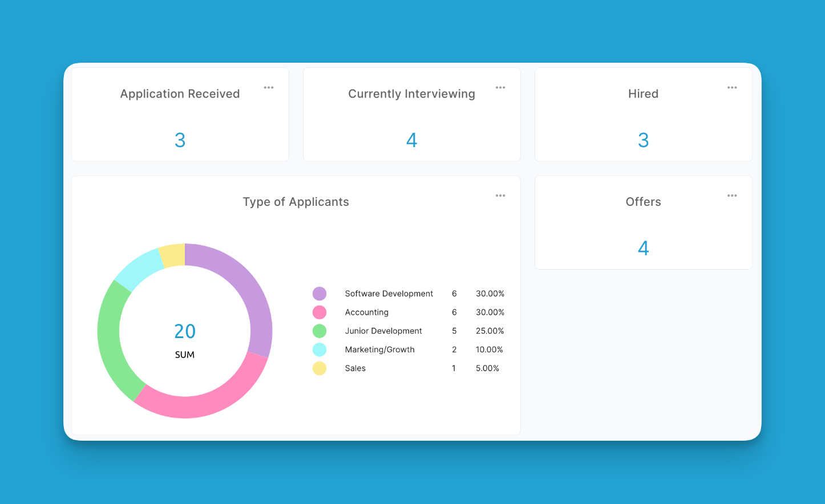This screenshot has width=825, height=504.
Task: Click the 10.00% Marketing/Growth percentage
Action: 490,349
